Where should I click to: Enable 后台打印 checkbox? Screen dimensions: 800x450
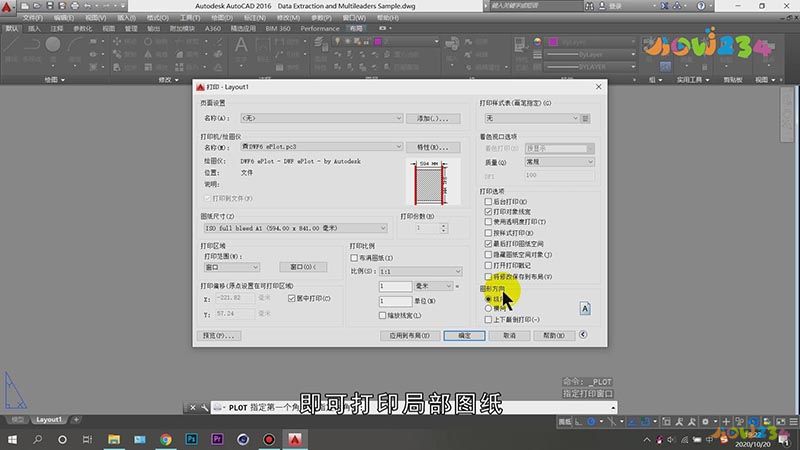(488, 202)
